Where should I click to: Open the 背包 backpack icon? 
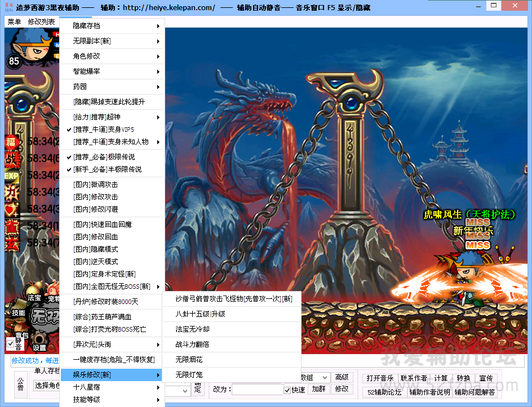[x=22, y=331]
